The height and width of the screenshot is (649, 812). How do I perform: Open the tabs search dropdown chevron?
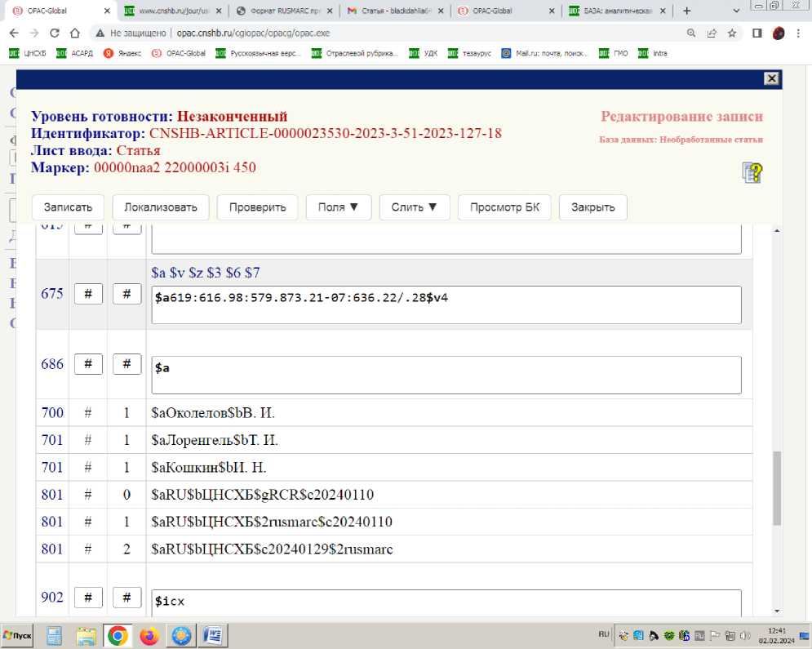[738, 11]
